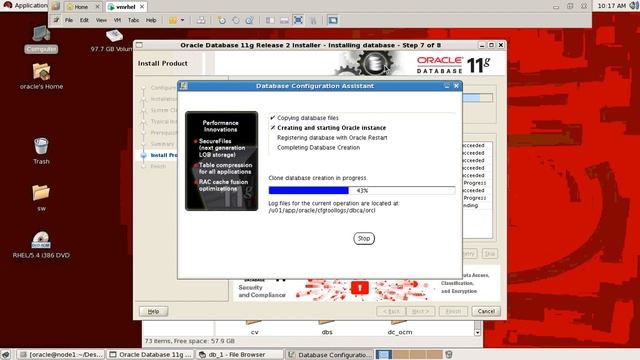Click the Cancel button in Oracle installer
Image resolution: width=640 pixels, height=360 pixels.
(486, 311)
